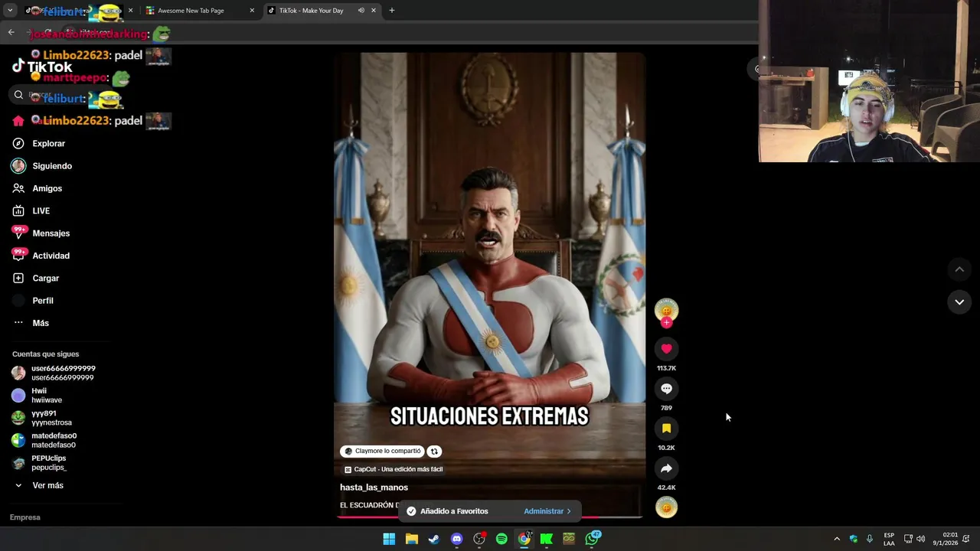Open WhatsApp from the taskbar

tap(592, 539)
